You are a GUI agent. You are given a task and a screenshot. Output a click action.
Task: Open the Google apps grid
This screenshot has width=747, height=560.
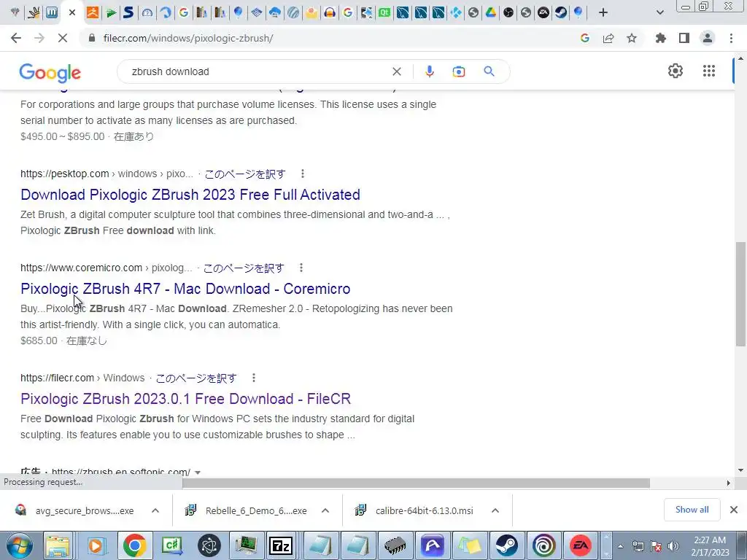[x=709, y=71]
